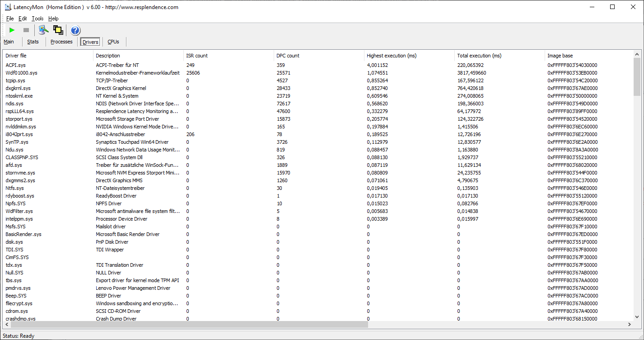Select the BasicRender.sys driver row
This screenshot has height=340, width=644.
tap(318, 234)
